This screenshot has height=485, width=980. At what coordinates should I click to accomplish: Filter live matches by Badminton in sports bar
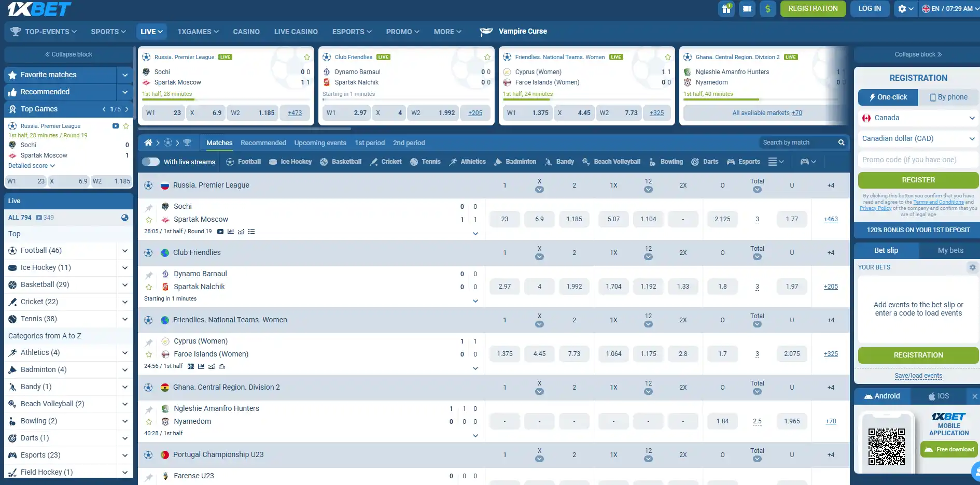(515, 162)
